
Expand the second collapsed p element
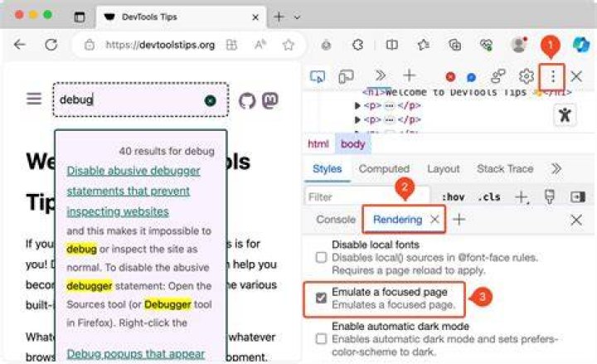click(357, 120)
